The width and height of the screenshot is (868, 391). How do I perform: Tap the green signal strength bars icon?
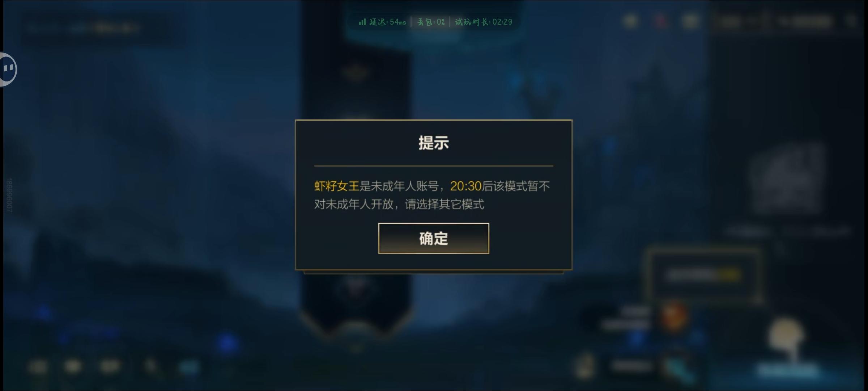[362, 22]
